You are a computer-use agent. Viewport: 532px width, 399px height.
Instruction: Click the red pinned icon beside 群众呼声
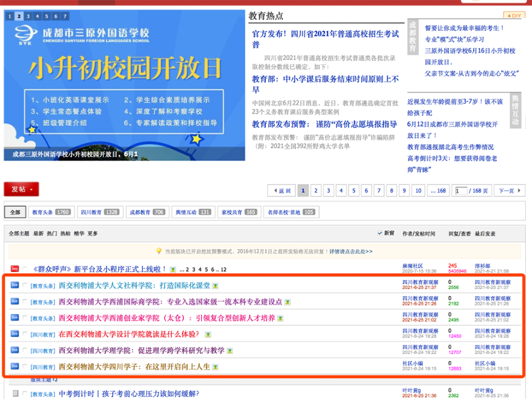click(15, 268)
